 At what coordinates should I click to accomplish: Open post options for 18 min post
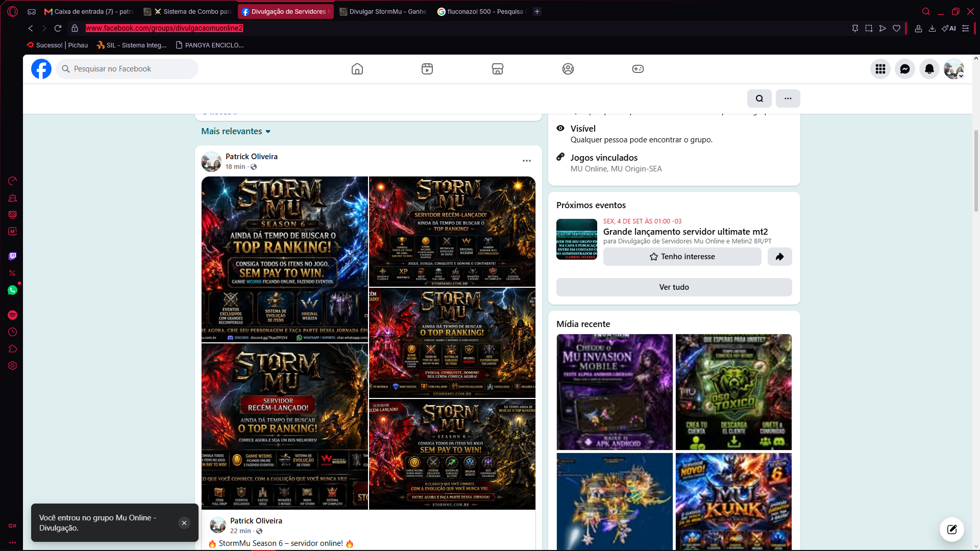coord(527,161)
